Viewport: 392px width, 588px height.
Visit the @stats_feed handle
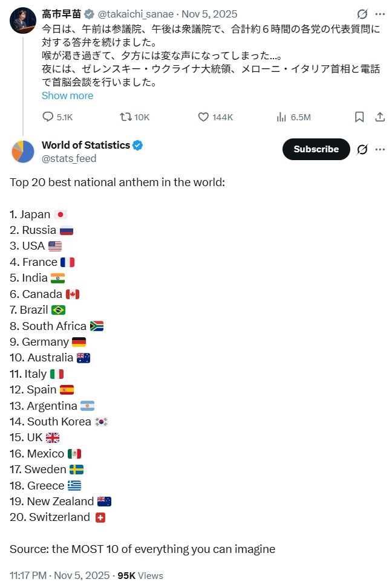point(69,158)
